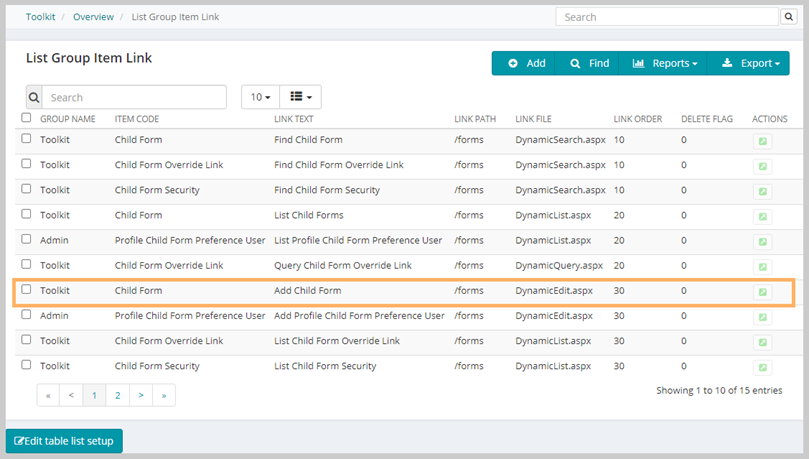Go to page 2 of results
The image size is (809, 459).
[x=118, y=395]
